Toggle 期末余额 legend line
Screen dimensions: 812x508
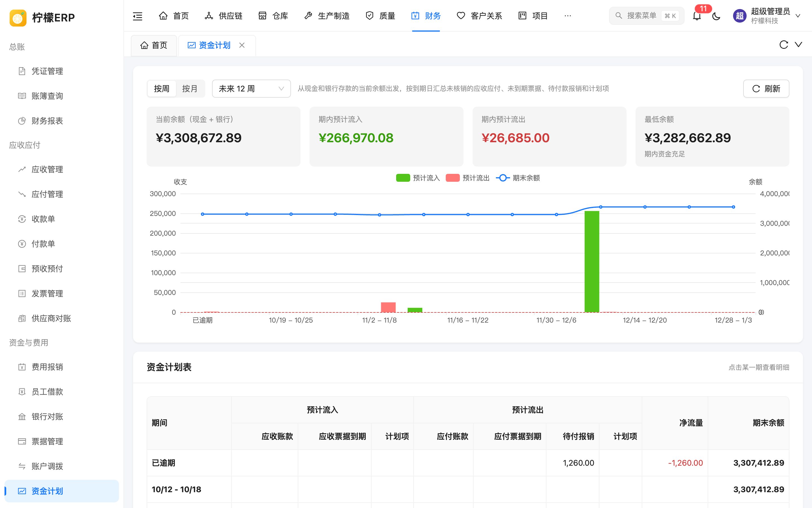(518, 178)
